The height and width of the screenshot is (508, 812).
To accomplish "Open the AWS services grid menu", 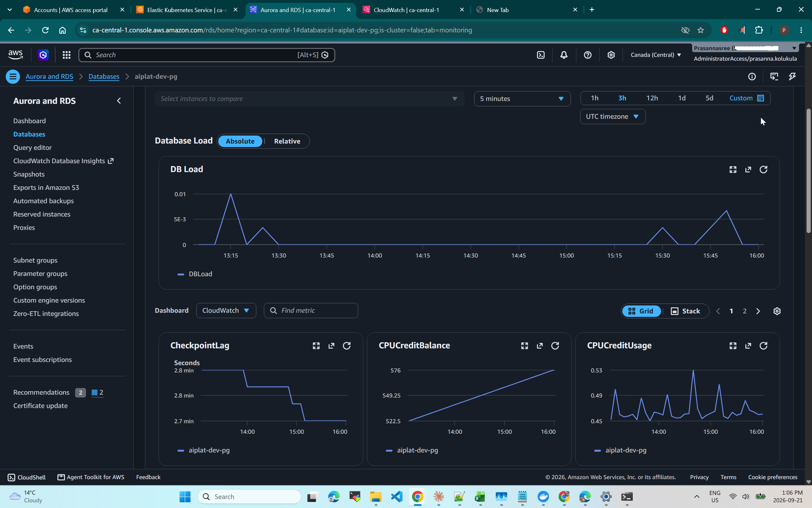I will click(66, 55).
